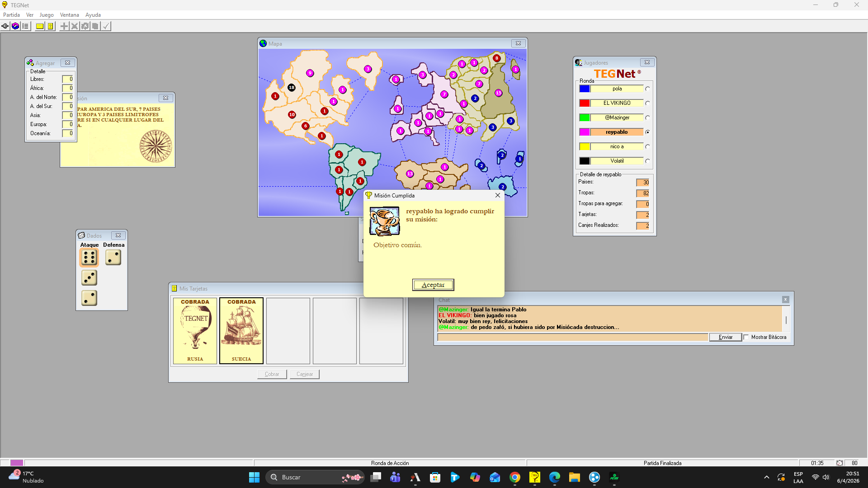Open the Juego menu
Image resolution: width=868 pixels, height=488 pixels.
(46, 15)
